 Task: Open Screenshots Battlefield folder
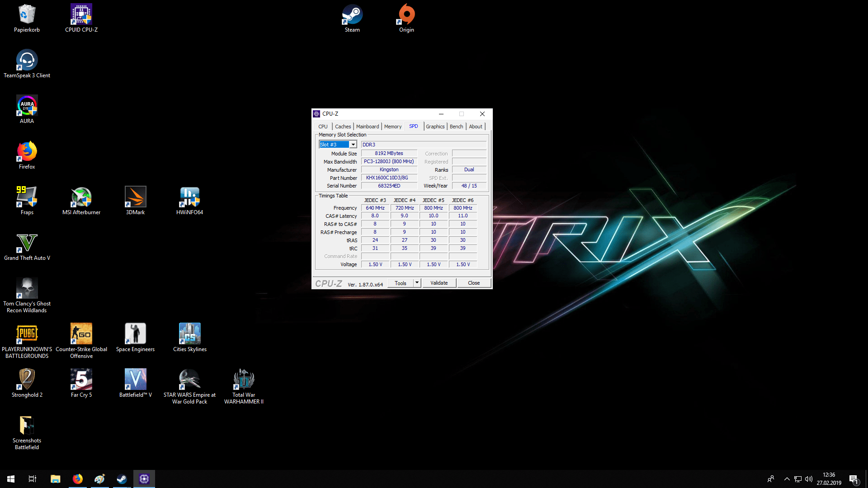tap(27, 432)
